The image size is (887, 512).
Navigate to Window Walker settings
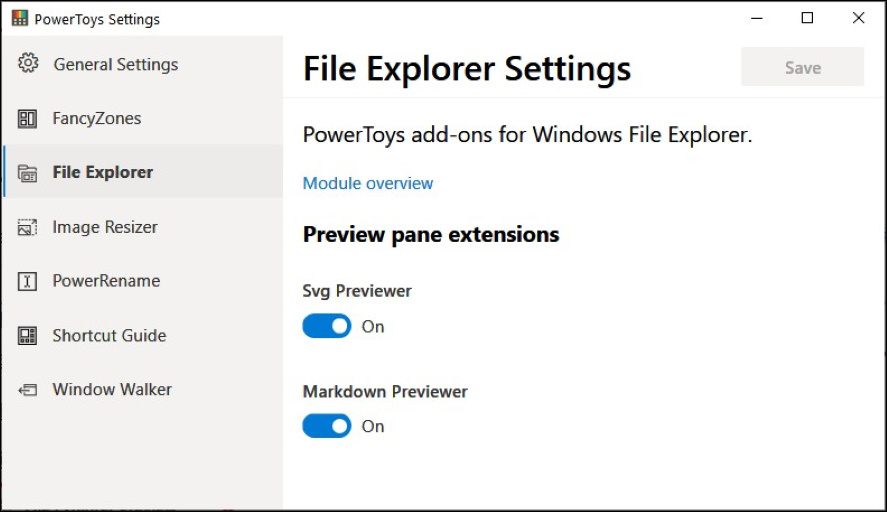pyautogui.click(x=112, y=390)
